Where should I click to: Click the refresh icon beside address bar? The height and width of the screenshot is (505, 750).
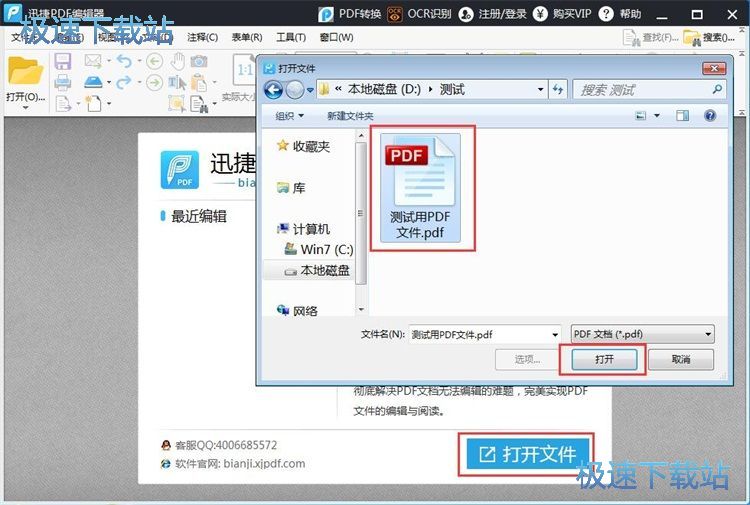(x=558, y=89)
